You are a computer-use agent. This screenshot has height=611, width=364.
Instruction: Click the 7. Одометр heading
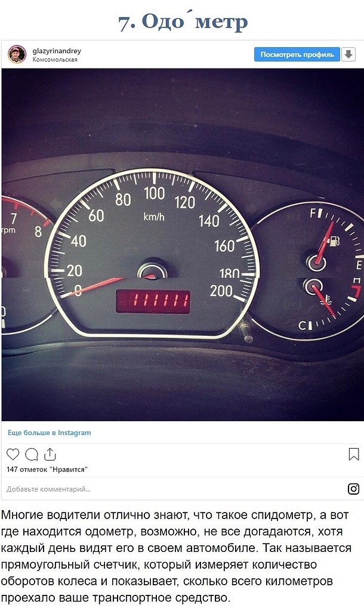coord(183,22)
